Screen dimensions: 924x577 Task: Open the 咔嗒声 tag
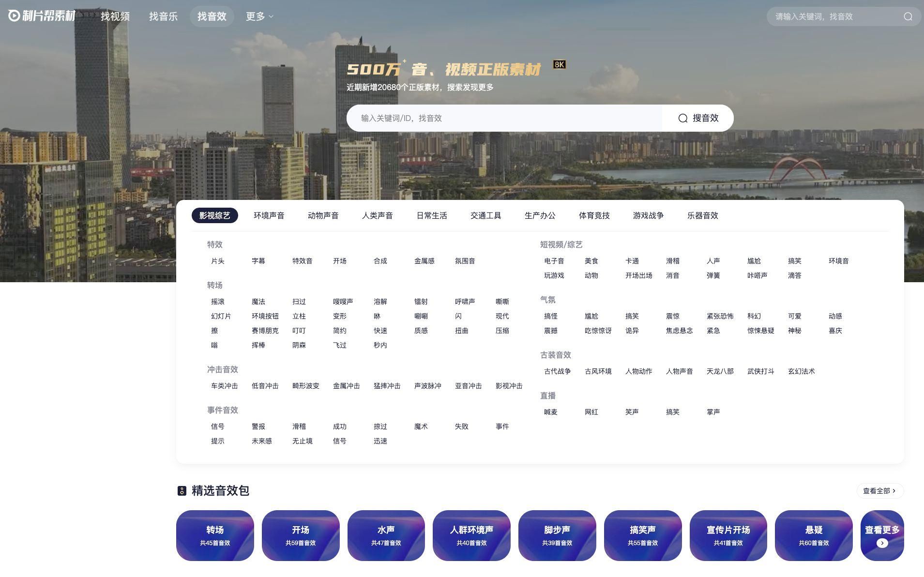(757, 275)
